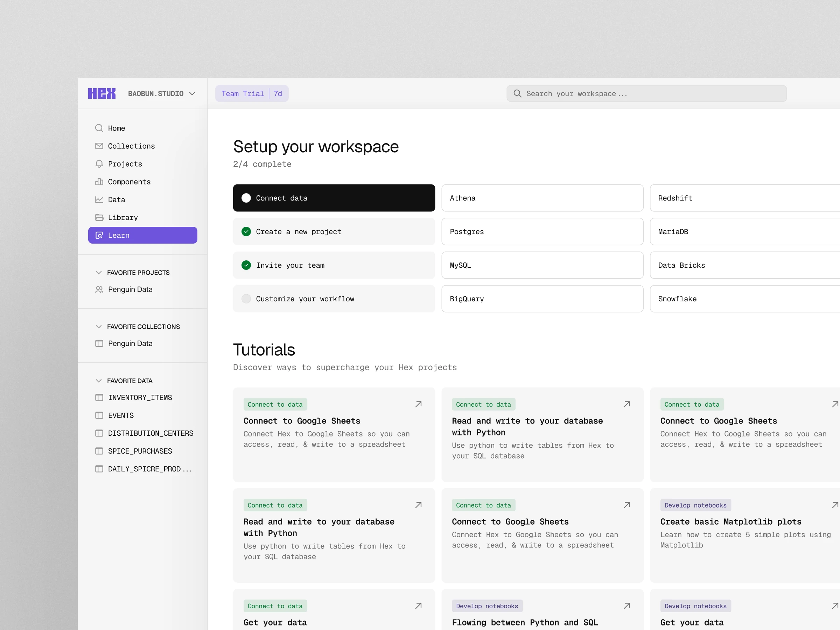Image resolution: width=840 pixels, height=630 pixels.
Task: Open arrow on bottom-left Get your data card
Action: [x=419, y=606]
